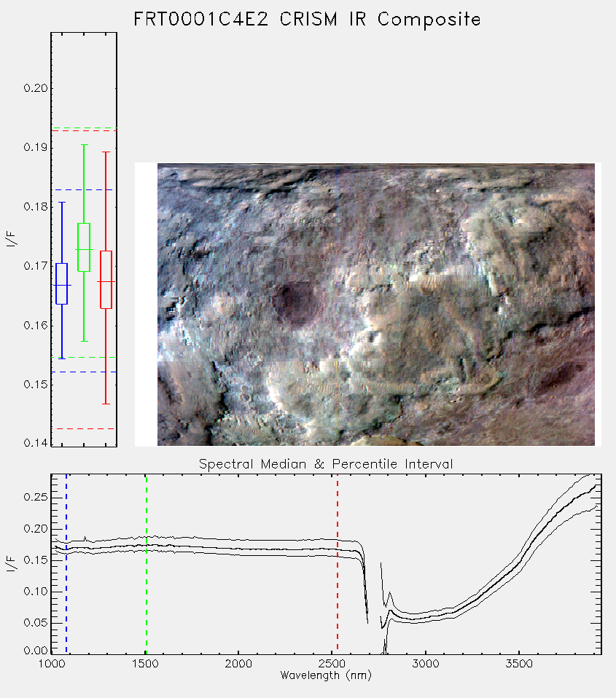Select the red dashed marker near 2500 nm
Viewport: 616px width, 698px height.
338,563
